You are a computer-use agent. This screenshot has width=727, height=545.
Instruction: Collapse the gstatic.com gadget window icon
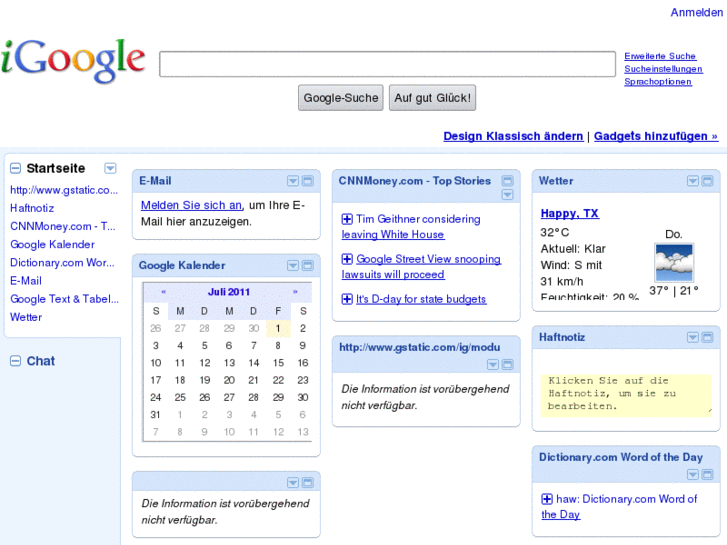pyautogui.click(x=508, y=365)
